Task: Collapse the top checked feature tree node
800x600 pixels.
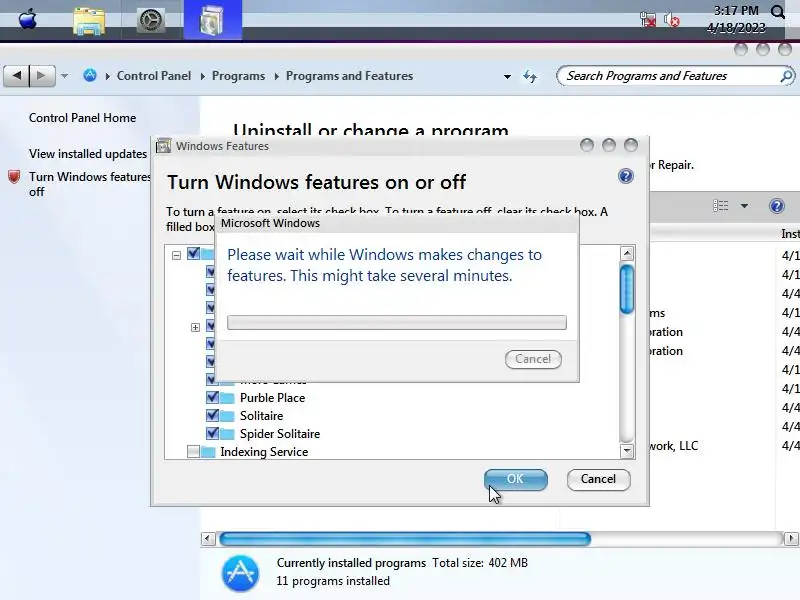Action: 177,255
